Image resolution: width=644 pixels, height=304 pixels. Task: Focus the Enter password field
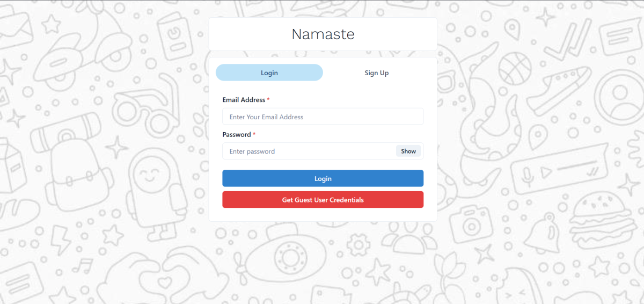point(309,151)
